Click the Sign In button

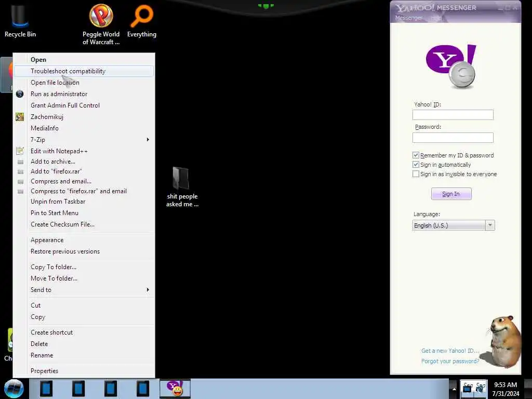point(451,194)
